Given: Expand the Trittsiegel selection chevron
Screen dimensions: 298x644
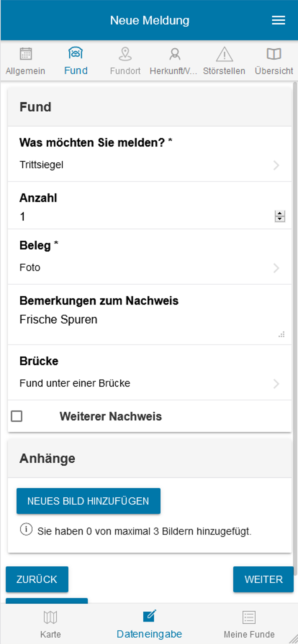Looking at the screenshot, I should click(x=276, y=165).
